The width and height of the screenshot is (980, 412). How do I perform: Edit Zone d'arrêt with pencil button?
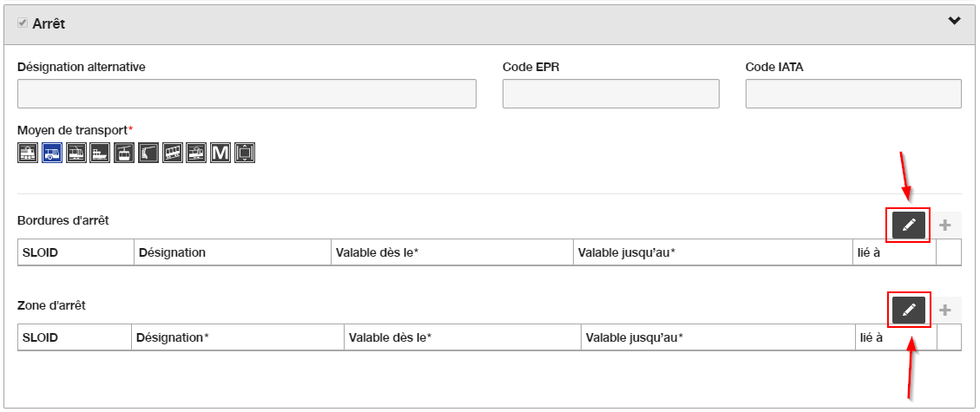(908, 310)
